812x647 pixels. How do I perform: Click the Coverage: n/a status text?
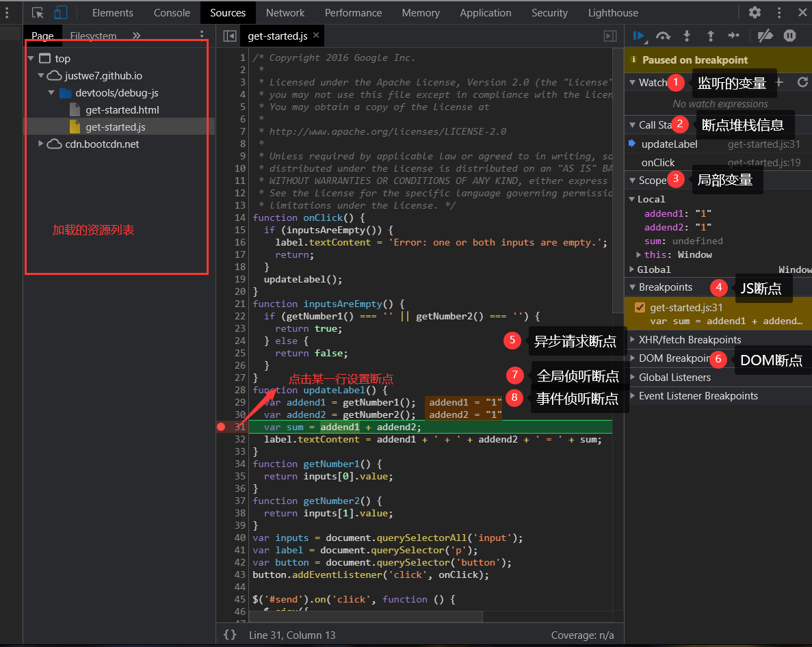tap(582, 635)
